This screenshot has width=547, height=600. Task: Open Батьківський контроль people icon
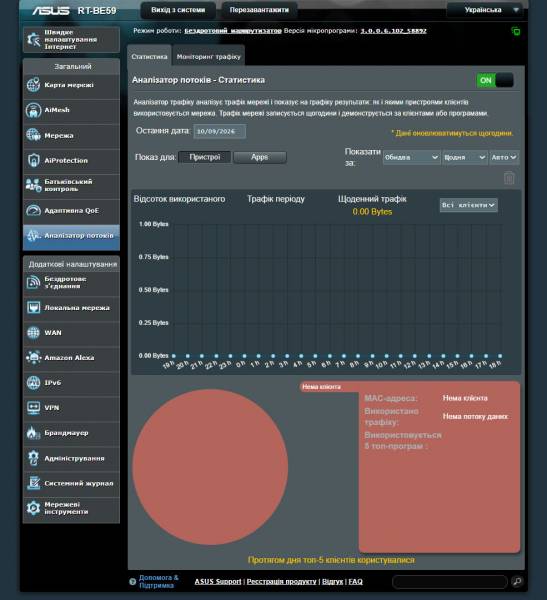pyautogui.click(x=33, y=185)
